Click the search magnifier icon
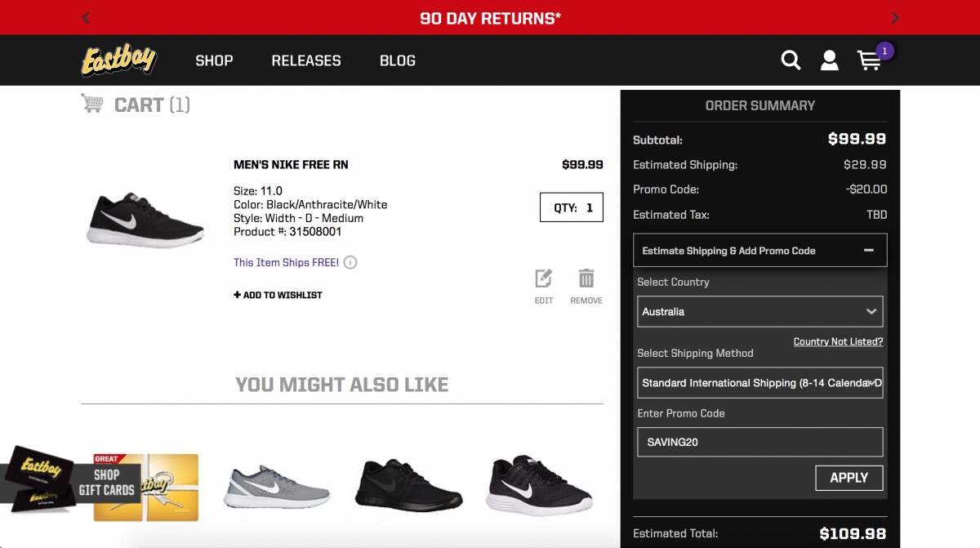Image resolution: width=980 pixels, height=548 pixels. (x=791, y=60)
